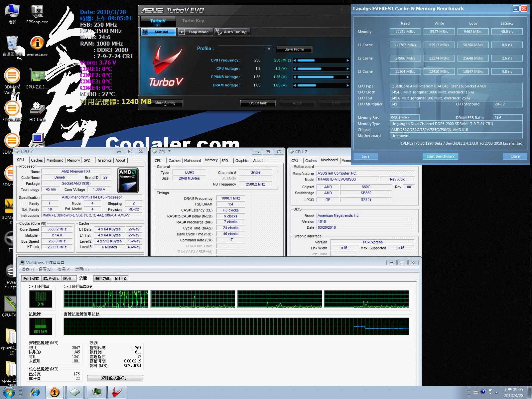Open About tab in middle CPU-Z window

[x=258, y=161]
